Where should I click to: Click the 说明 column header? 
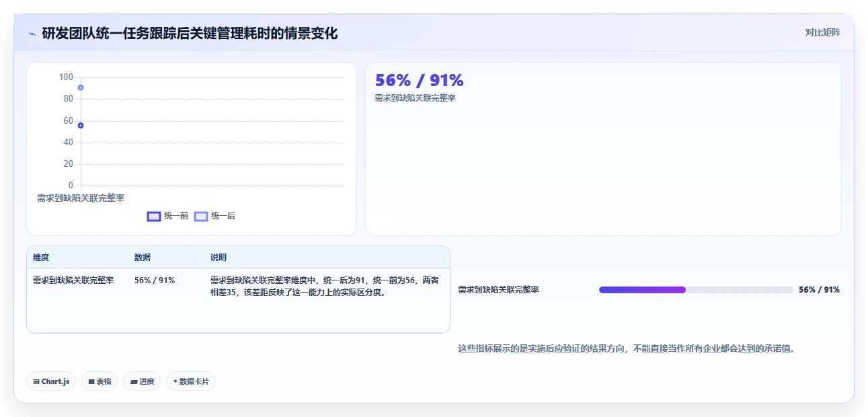pyautogui.click(x=219, y=258)
